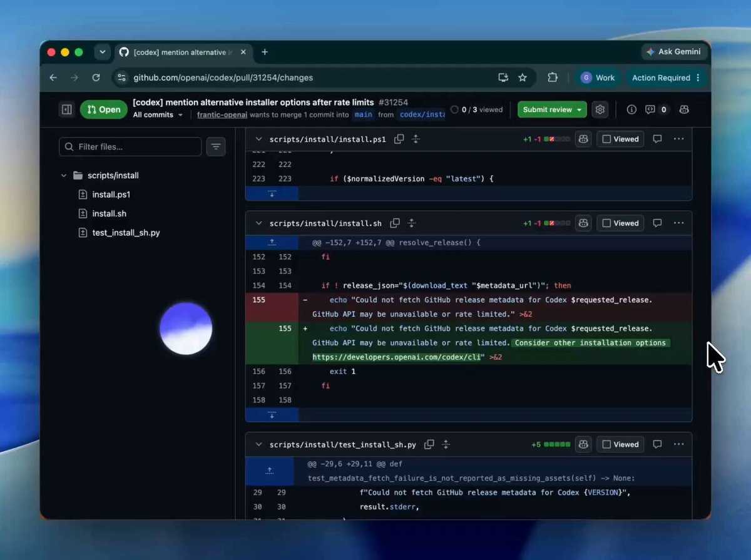The height and width of the screenshot is (560, 751).
Task: Collapse the install.sh diff section
Action: coord(258,223)
